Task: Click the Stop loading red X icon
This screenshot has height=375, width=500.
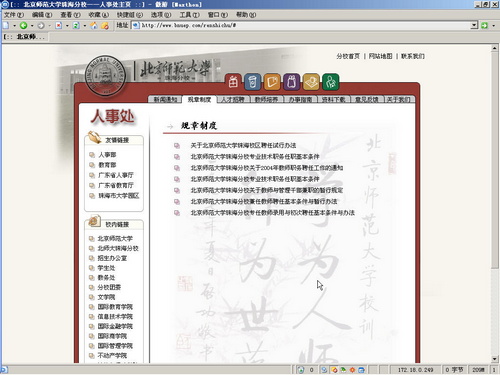Action: point(59,25)
